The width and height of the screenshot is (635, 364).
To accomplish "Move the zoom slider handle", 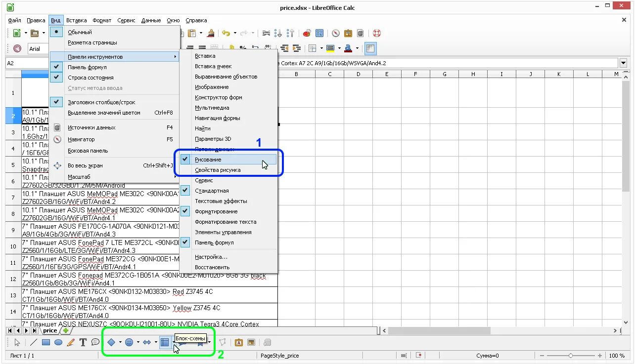I will [571, 356].
